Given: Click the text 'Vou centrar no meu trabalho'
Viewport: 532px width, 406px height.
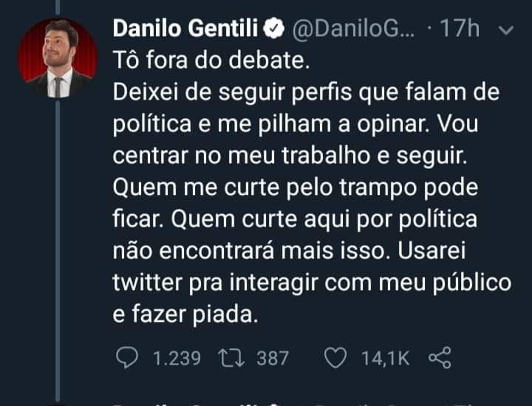Looking at the screenshot, I should (x=295, y=140).
